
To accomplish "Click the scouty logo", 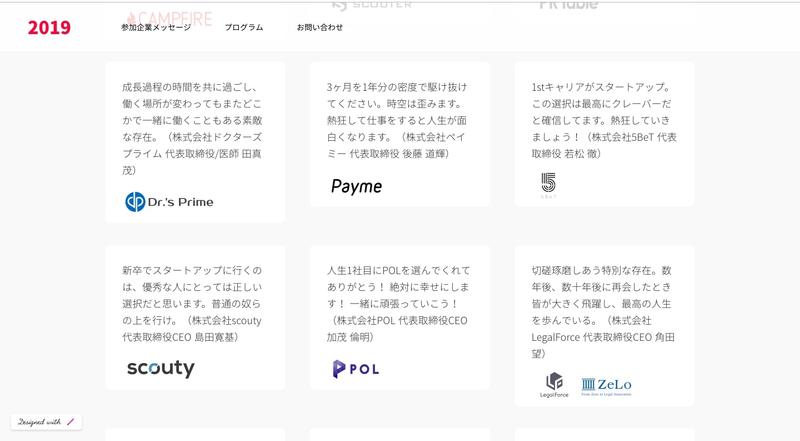I will pyautogui.click(x=161, y=368).
